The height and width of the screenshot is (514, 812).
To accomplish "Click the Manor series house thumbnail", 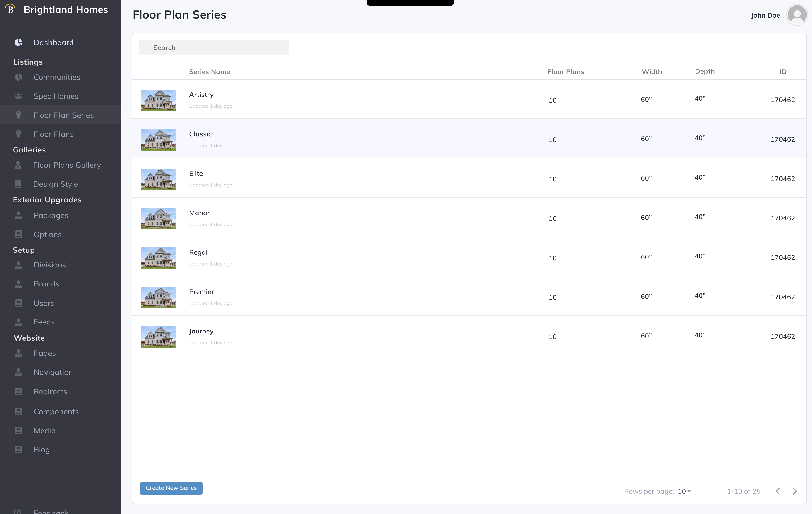I will (158, 219).
